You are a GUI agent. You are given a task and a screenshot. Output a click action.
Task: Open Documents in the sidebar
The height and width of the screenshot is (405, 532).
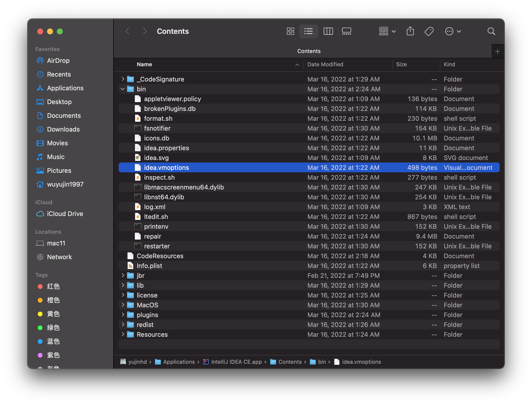tap(64, 116)
